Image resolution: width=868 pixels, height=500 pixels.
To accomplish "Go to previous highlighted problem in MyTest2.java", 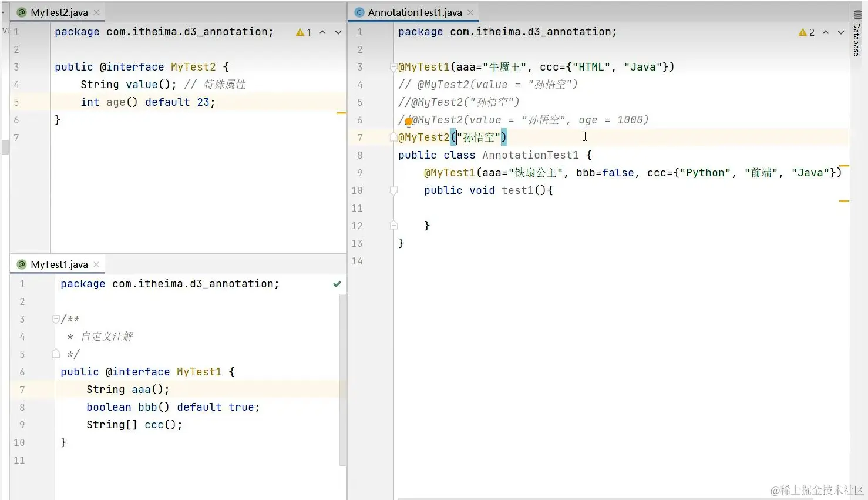I will 322,32.
